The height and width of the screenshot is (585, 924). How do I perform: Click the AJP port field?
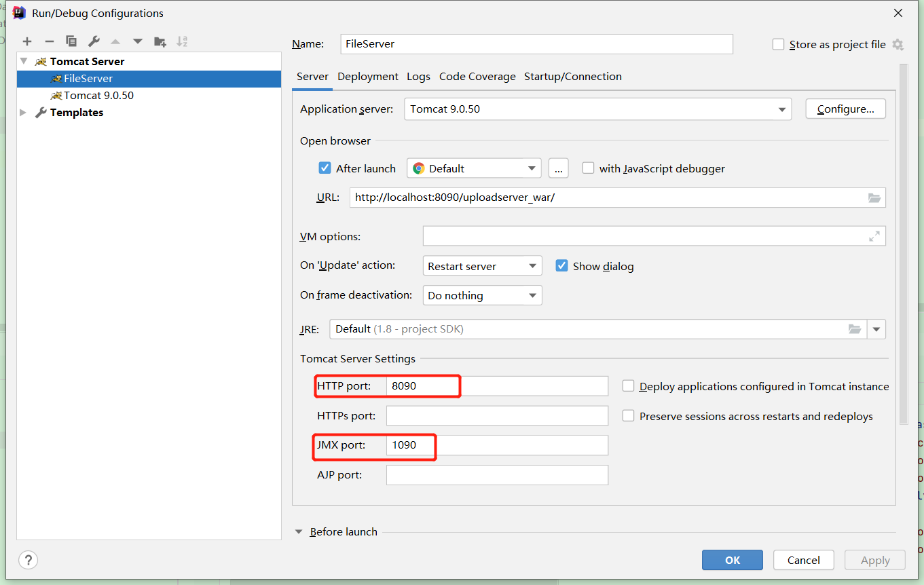coord(497,475)
